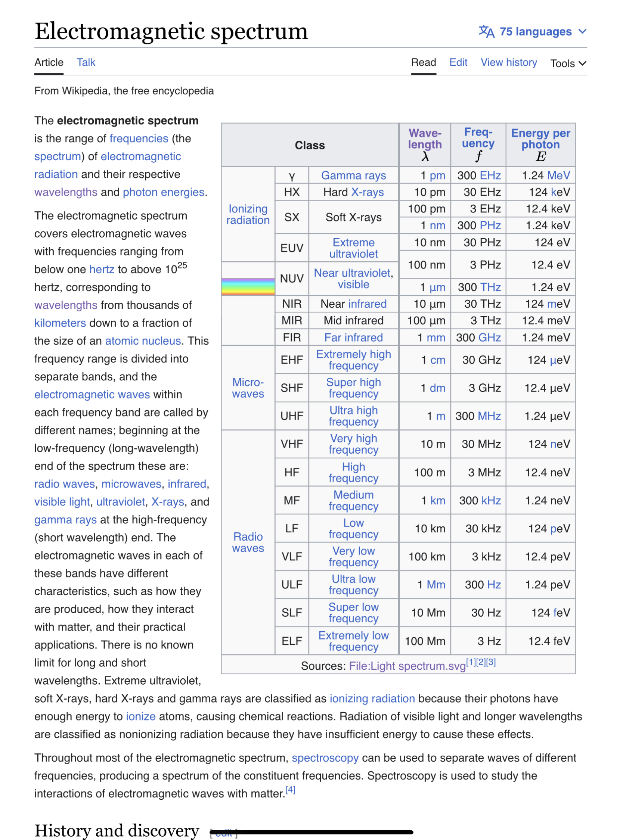This screenshot has width=623, height=840.
Task: Select the Read tab
Action: pyautogui.click(x=423, y=62)
